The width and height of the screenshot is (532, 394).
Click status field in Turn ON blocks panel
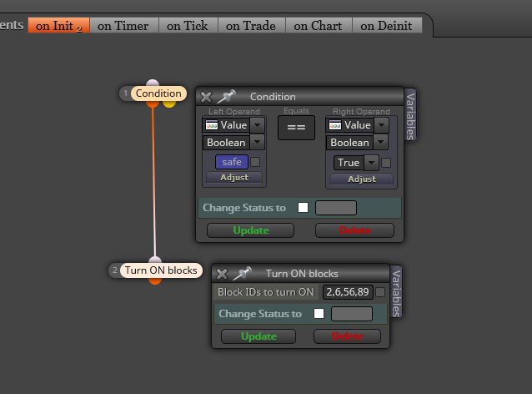point(352,314)
